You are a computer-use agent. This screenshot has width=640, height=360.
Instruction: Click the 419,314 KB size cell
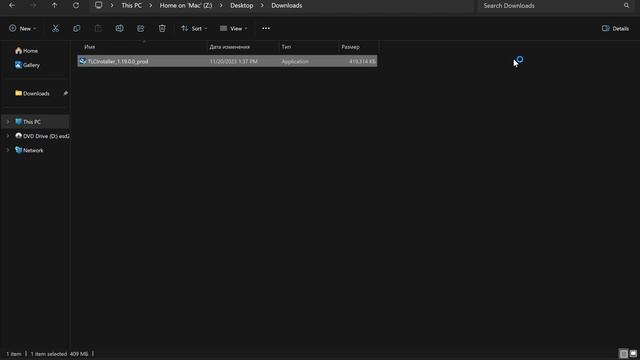tap(362, 62)
